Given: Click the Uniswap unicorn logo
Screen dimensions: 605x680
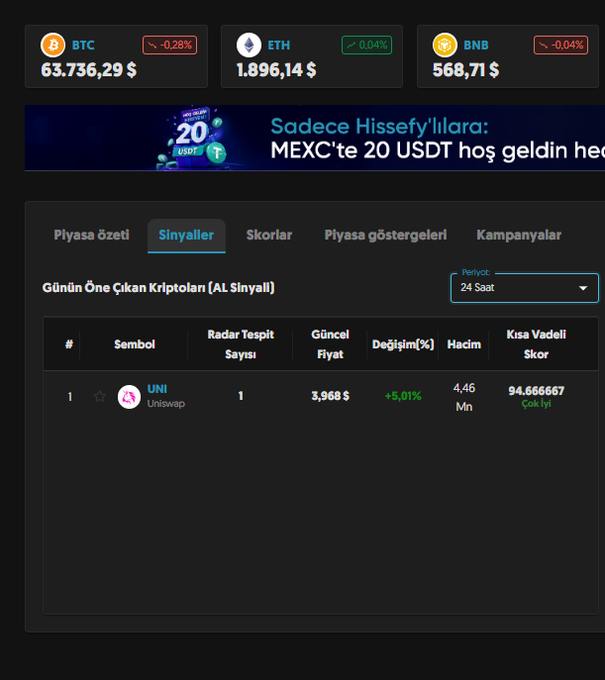Looking at the screenshot, I should pos(129,396).
